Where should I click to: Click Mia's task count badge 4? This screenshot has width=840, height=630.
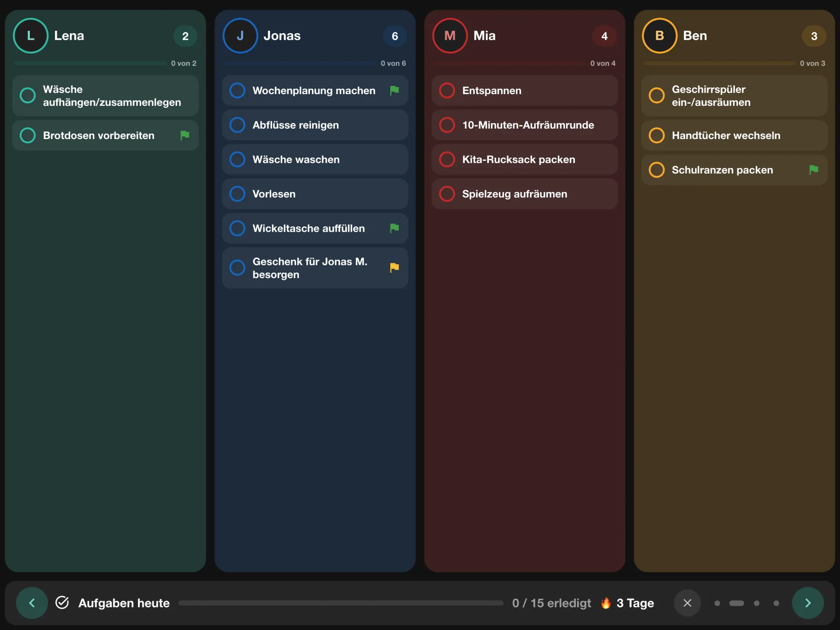coord(604,36)
